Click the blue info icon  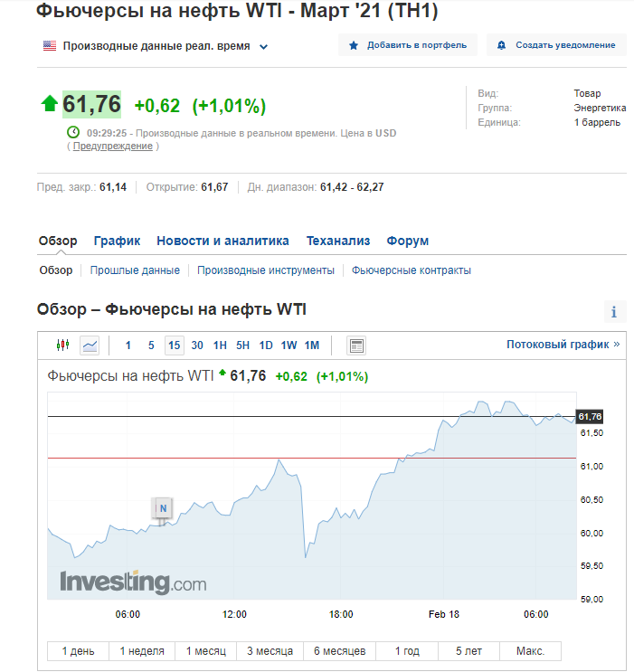click(614, 312)
